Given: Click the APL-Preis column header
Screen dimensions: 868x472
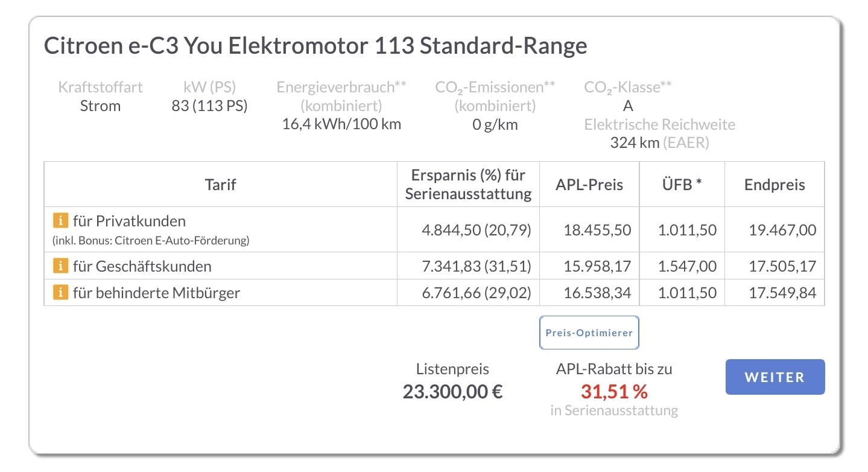Looking at the screenshot, I should (x=589, y=185).
